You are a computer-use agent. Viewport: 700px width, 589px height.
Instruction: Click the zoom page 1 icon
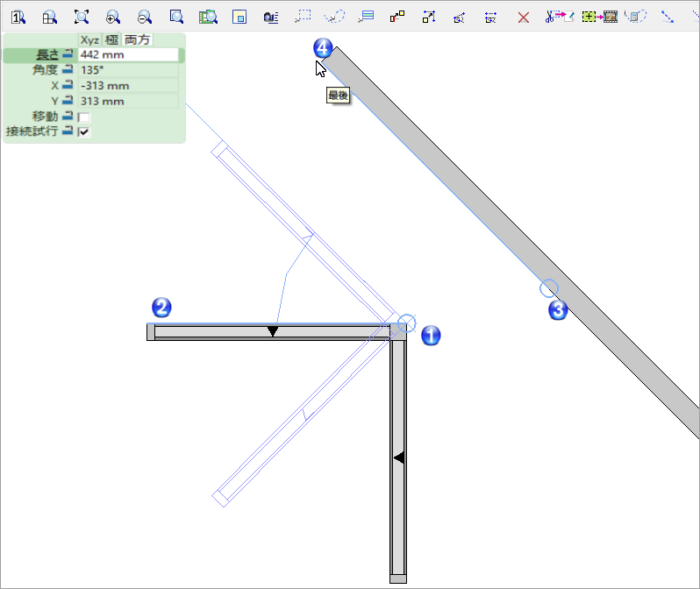pos(18,18)
